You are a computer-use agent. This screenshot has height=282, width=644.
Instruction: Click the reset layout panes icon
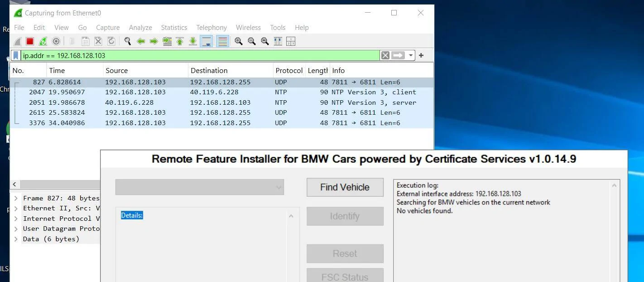coord(291,41)
